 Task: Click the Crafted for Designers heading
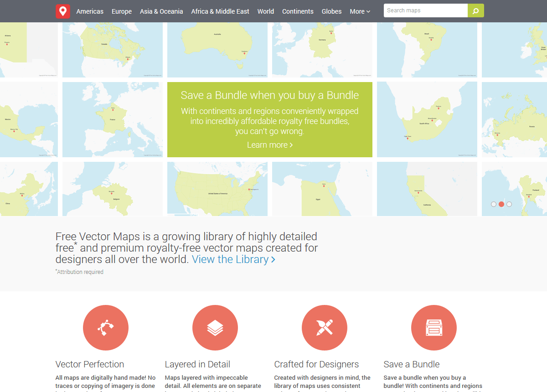316,364
